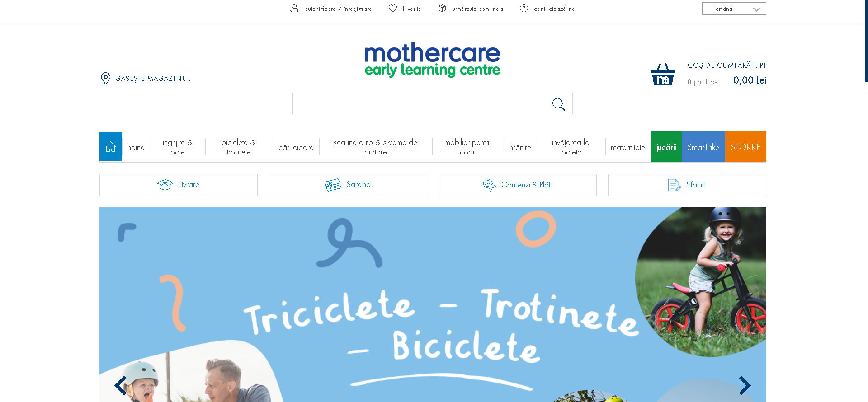Viewport: 868px width, 402px height.
Task: Go to previous banner slide arrow
Action: 121,385
